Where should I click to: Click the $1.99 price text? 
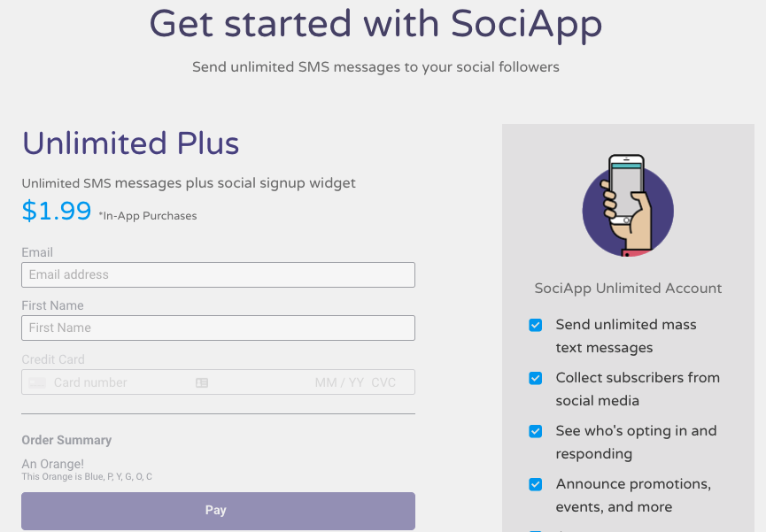(x=57, y=211)
